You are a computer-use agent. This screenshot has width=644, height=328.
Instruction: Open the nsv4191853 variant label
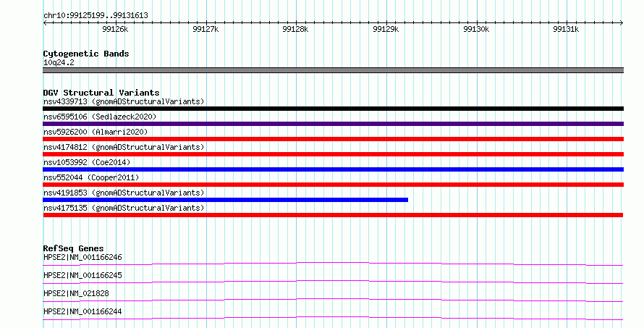click(124, 193)
